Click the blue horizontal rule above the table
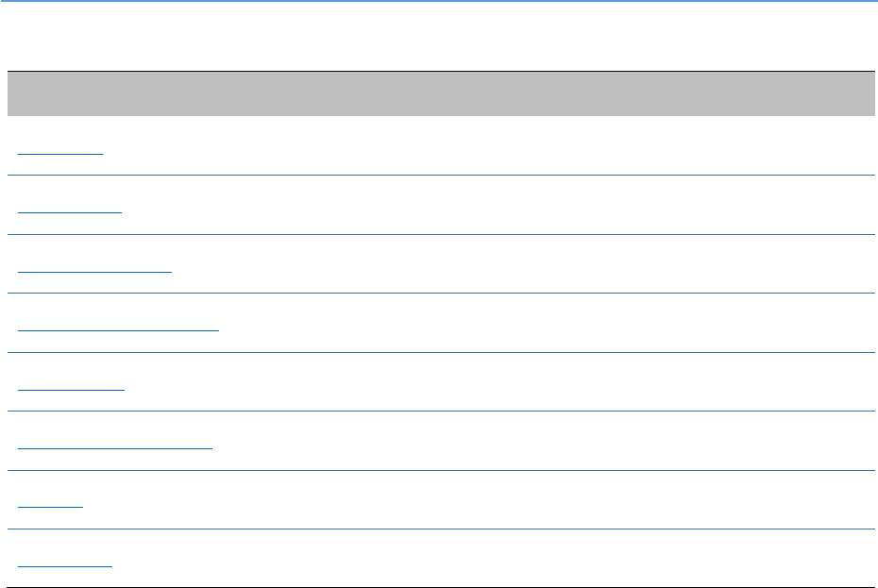This screenshot has height=588, width=878. (x=439, y=1)
